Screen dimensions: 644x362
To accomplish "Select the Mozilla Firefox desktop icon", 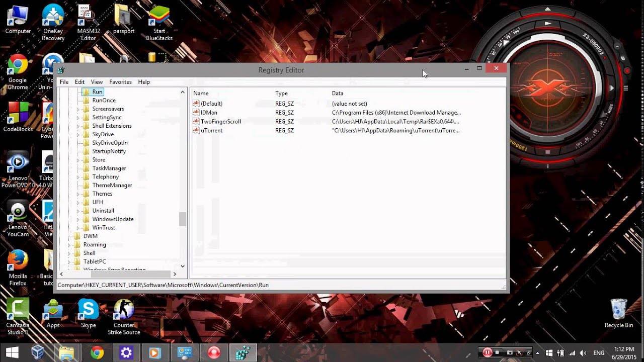I will pyautogui.click(x=18, y=268).
